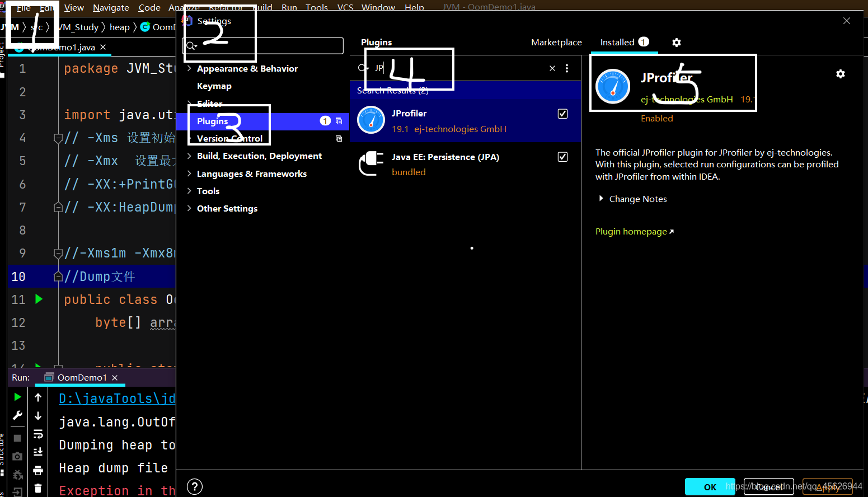Uncheck the JProfiler plugin checkbox
This screenshot has width=868, height=497.
(x=563, y=114)
